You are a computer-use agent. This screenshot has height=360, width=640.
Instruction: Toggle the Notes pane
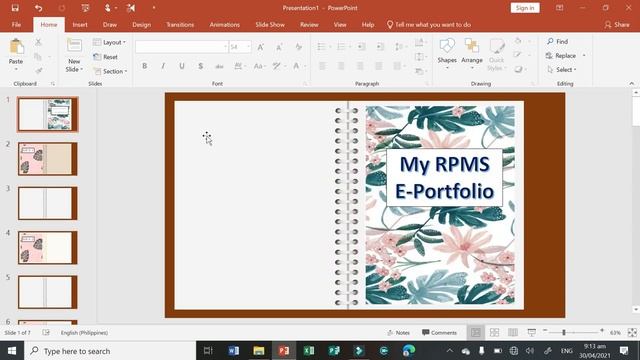pos(398,333)
